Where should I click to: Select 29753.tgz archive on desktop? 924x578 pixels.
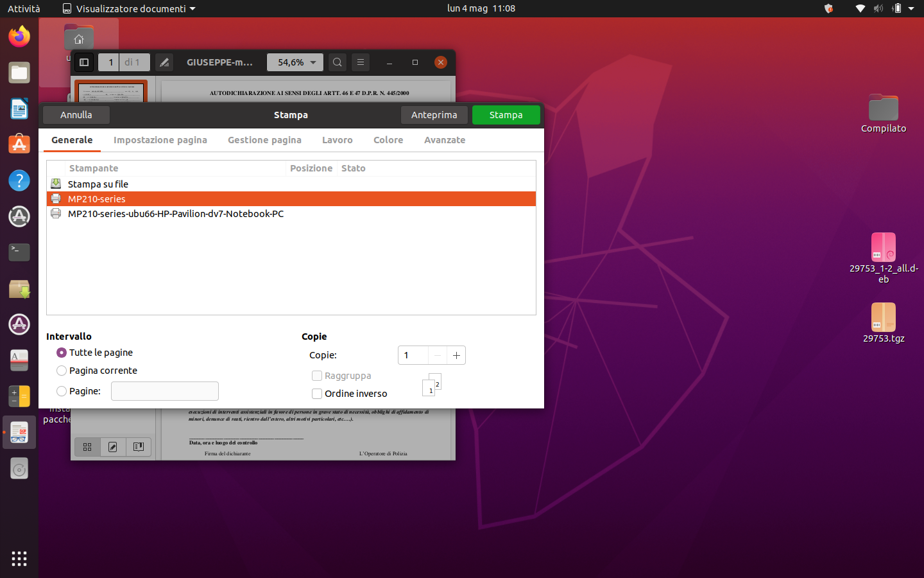pos(884,323)
